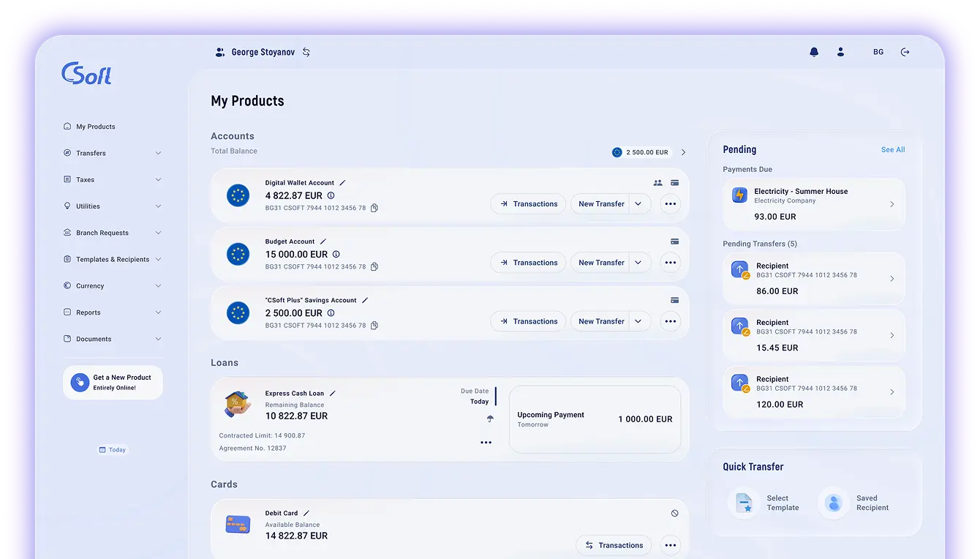The image size is (980, 559).
Task: View Transactions for Budget Account
Action: click(x=528, y=263)
